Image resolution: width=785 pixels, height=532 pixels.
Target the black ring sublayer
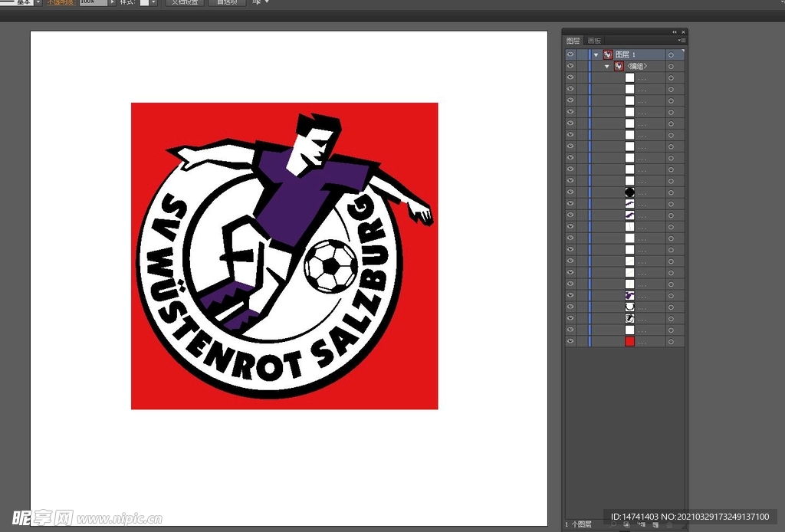tap(671, 307)
